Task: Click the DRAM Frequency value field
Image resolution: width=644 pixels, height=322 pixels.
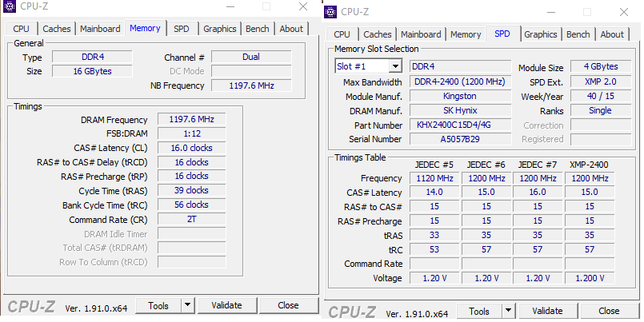Action: pyautogui.click(x=192, y=119)
